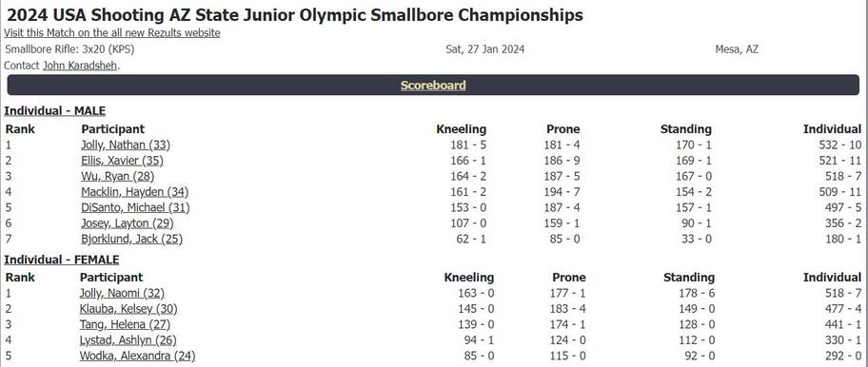Visit this Match on Rezults website link
This screenshot has height=367, width=868.
(x=111, y=33)
